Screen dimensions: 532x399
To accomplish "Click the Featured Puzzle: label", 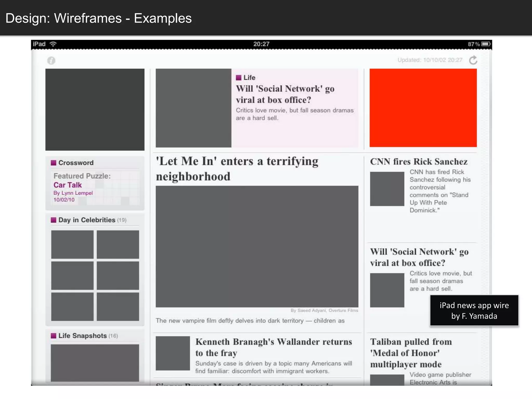I will click(x=82, y=176).
